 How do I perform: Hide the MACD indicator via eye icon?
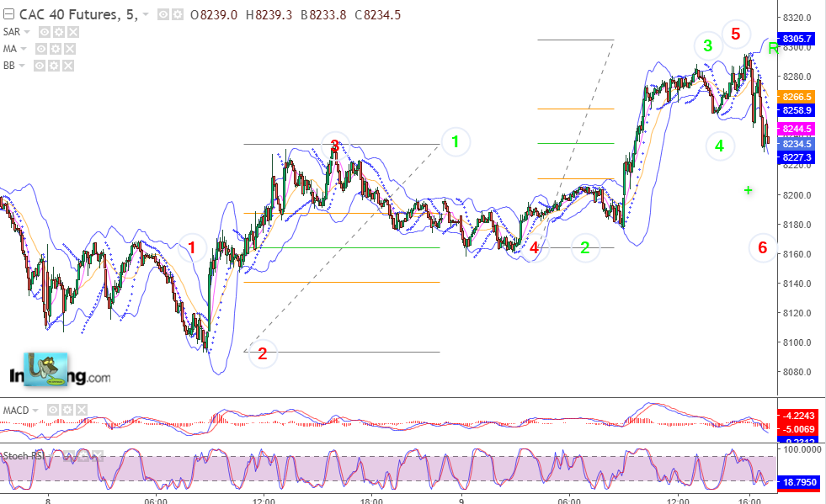(x=53, y=410)
